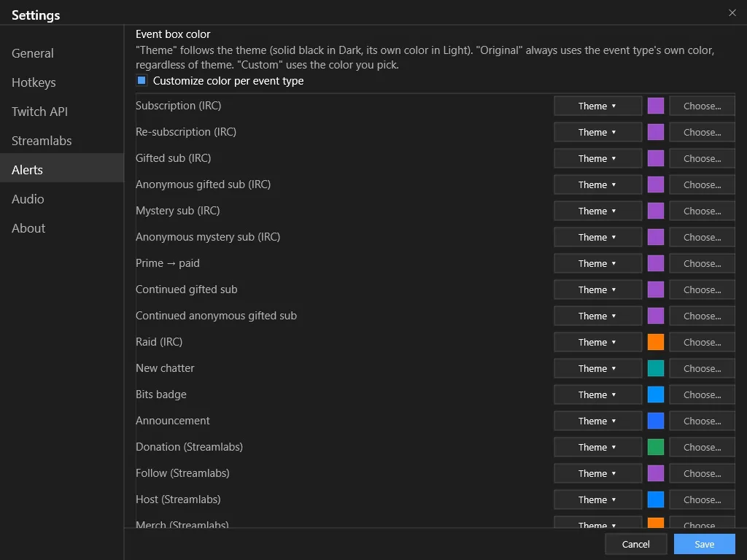The width and height of the screenshot is (747, 560).
Task: Open Theme dropdown for Donation (Streamlabs)
Action: [597, 447]
